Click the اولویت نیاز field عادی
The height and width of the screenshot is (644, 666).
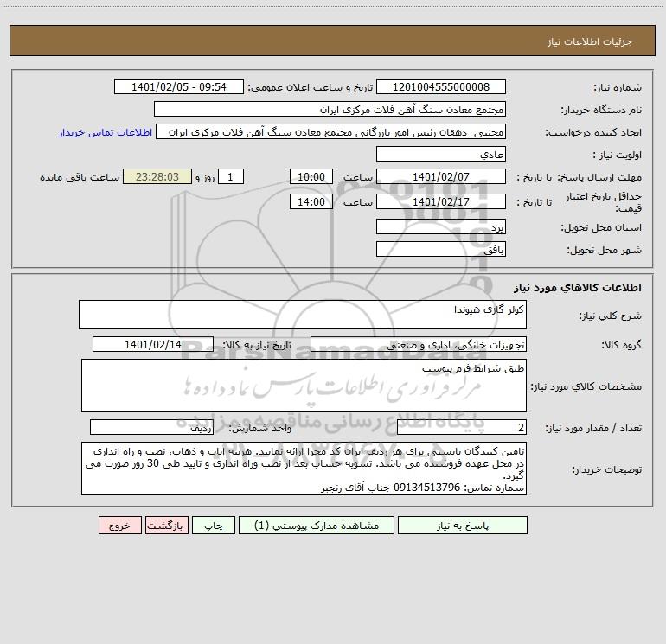pyautogui.click(x=441, y=155)
